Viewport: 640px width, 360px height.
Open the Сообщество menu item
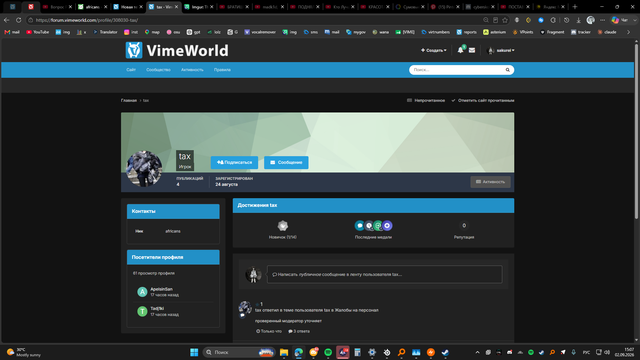pyautogui.click(x=158, y=70)
